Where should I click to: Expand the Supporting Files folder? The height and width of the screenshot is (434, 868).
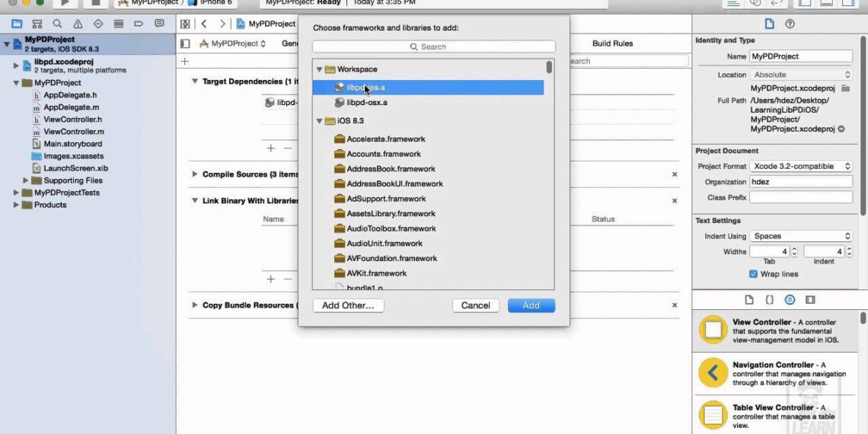point(25,180)
